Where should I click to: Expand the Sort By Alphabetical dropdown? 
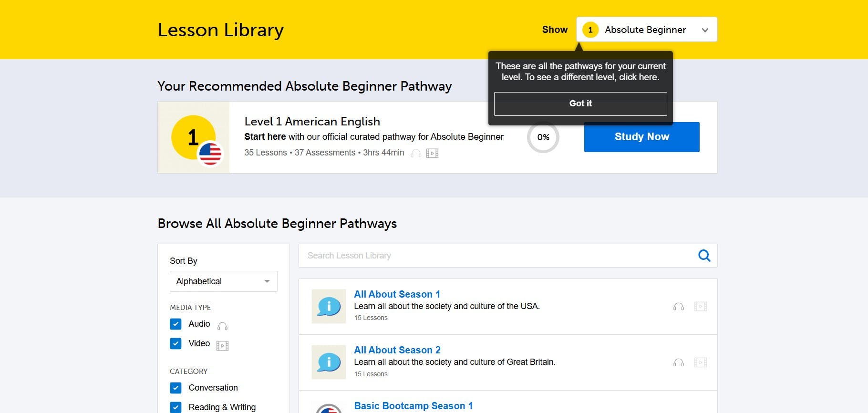pyautogui.click(x=223, y=281)
